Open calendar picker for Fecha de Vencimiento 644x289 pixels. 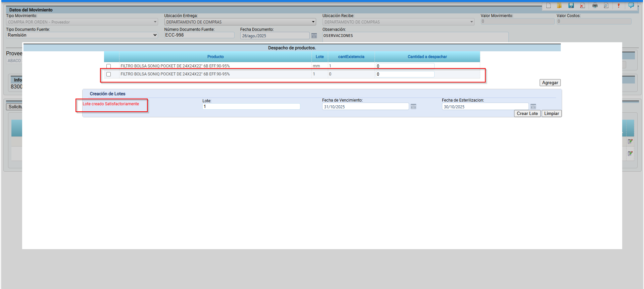point(413,107)
